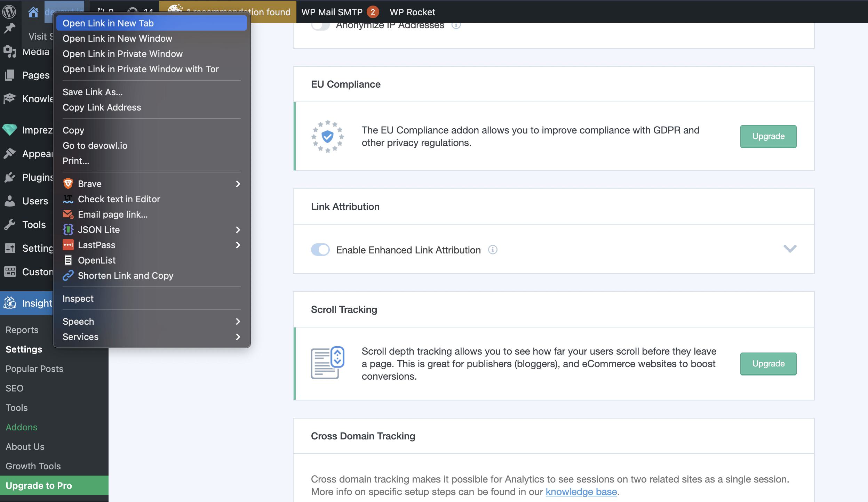Expand Link Attribution settings chevron
Screen dimensions: 868x502
(x=790, y=249)
